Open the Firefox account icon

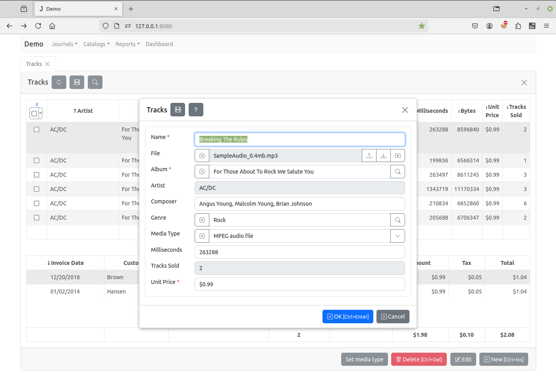pos(489,26)
